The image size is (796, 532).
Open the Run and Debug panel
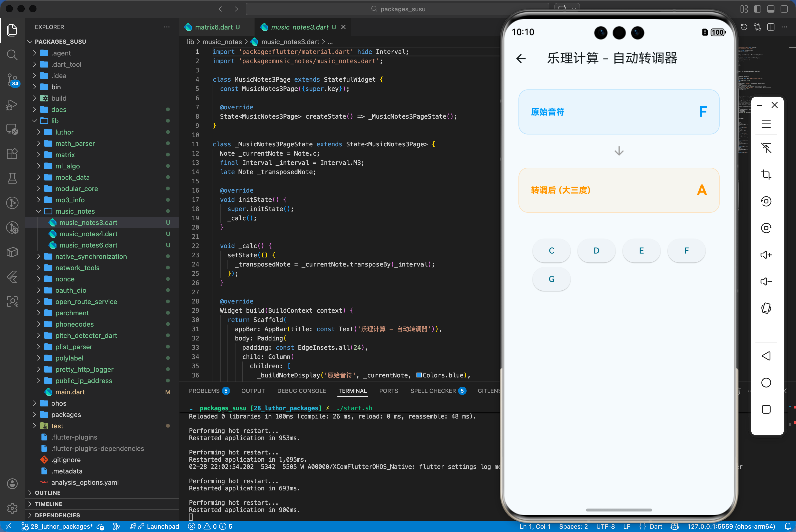(x=12, y=105)
